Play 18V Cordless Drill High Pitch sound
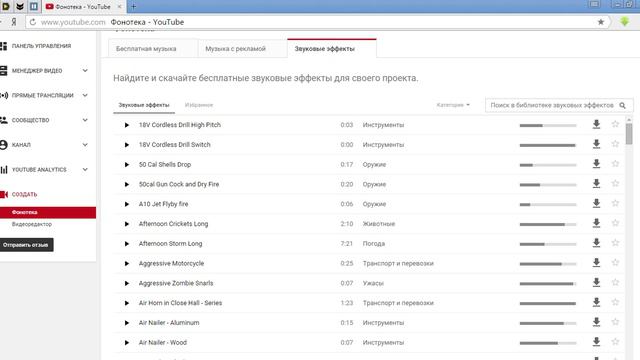640x360 pixels. pos(127,125)
